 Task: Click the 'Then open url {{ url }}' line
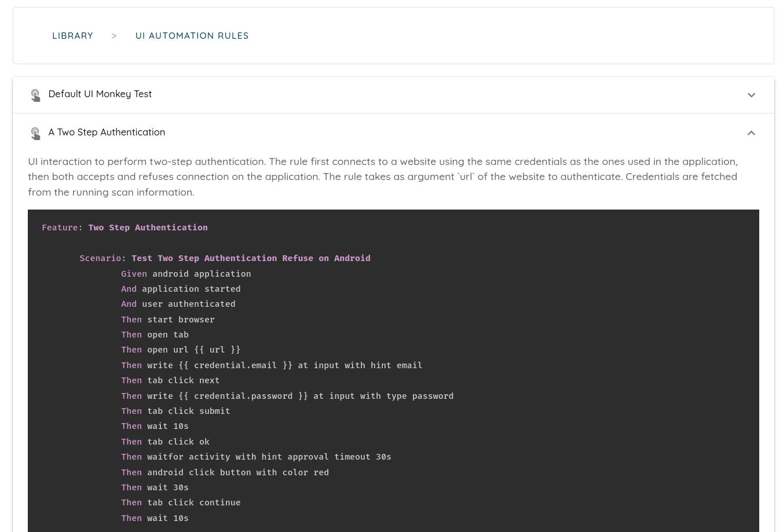(181, 350)
